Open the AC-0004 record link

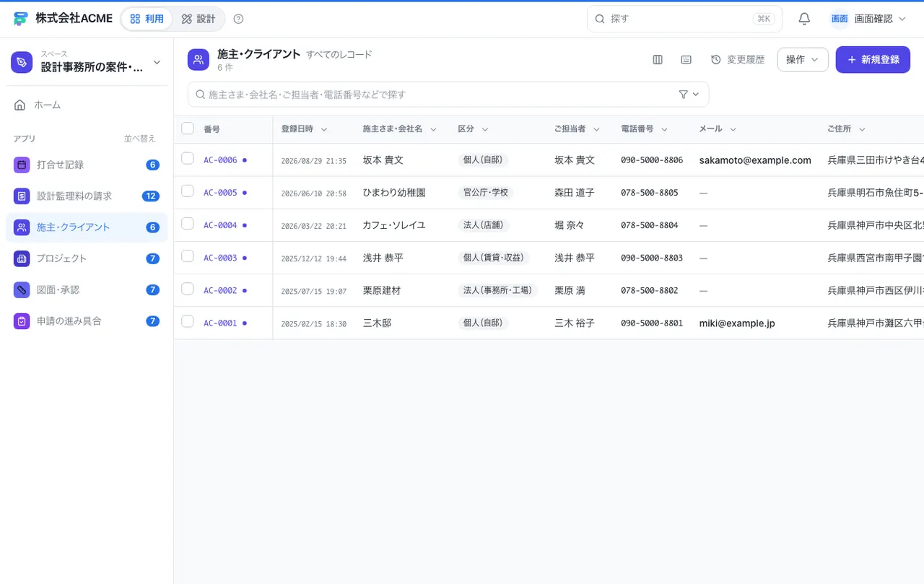pos(220,225)
